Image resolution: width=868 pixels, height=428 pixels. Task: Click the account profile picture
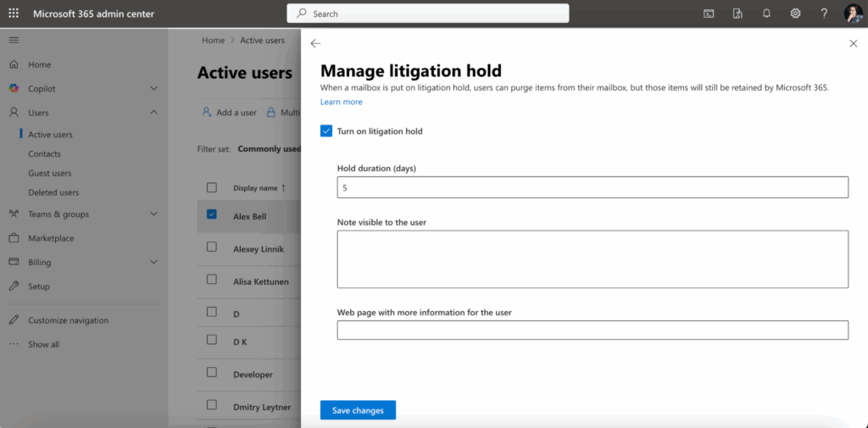coord(853,14)
